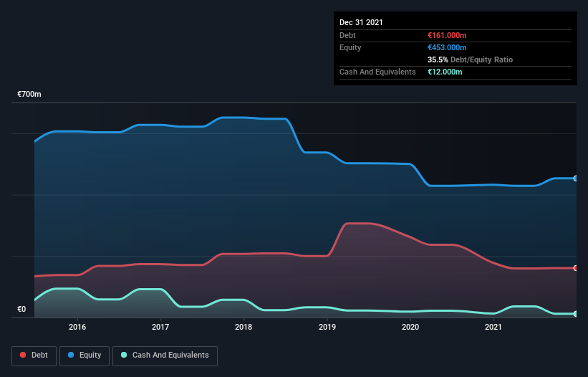Click the €0 y-axis label
The height and width of the screenshot is (377, 588).
point(21,309)
